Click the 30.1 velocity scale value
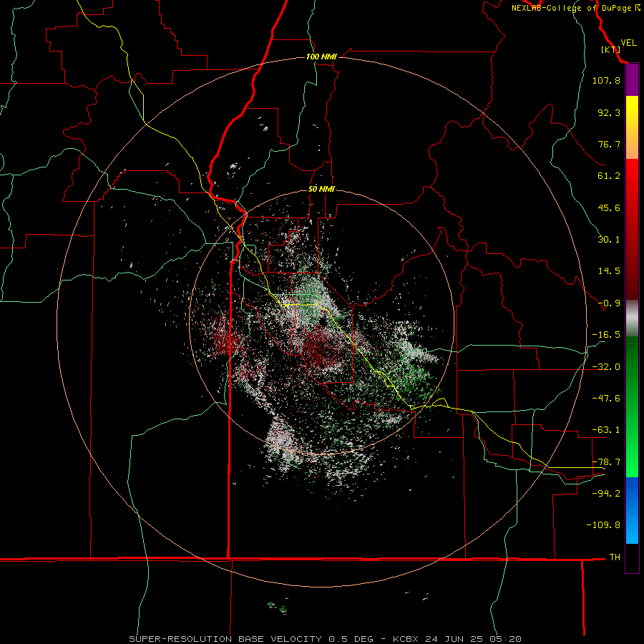The width and height of the screenshot is (644, 644). point(609,240)
